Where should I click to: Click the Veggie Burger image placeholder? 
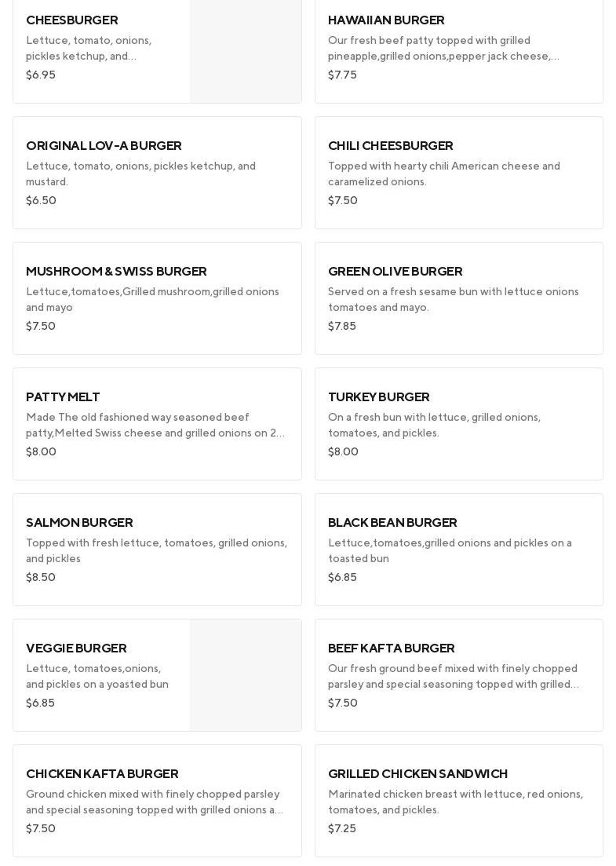point(245,675)
